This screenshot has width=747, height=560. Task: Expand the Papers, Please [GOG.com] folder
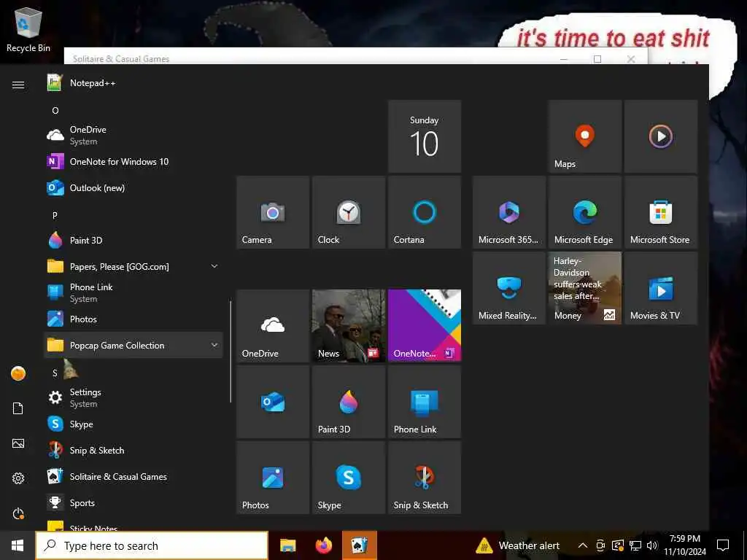pyautogui.click(x=133, y=267)
